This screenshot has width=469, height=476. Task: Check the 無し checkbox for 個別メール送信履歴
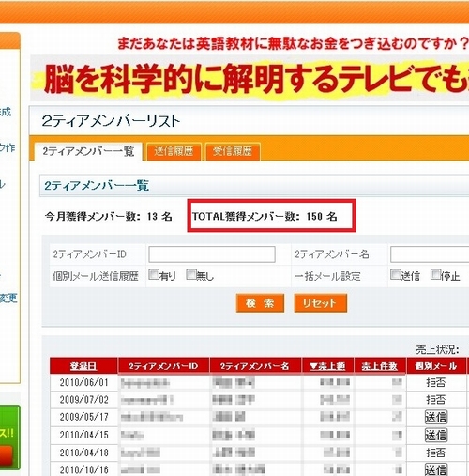click(x=191, y=274)
